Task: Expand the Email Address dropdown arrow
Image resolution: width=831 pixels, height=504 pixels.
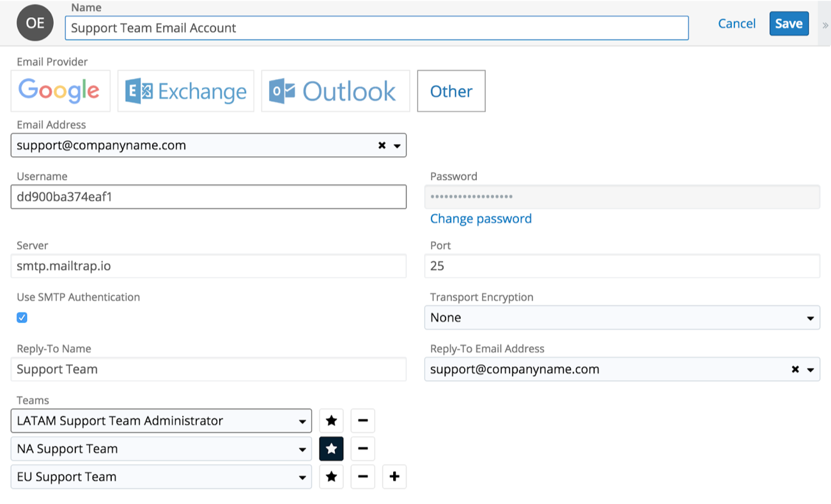Action: (397, 146)
